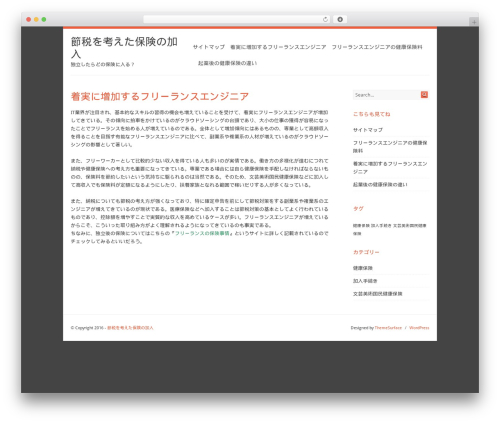Click the tagline 独立したらどの保険に入る？
The height and width of the screenshot is (423, 500).
coord(102,65)
